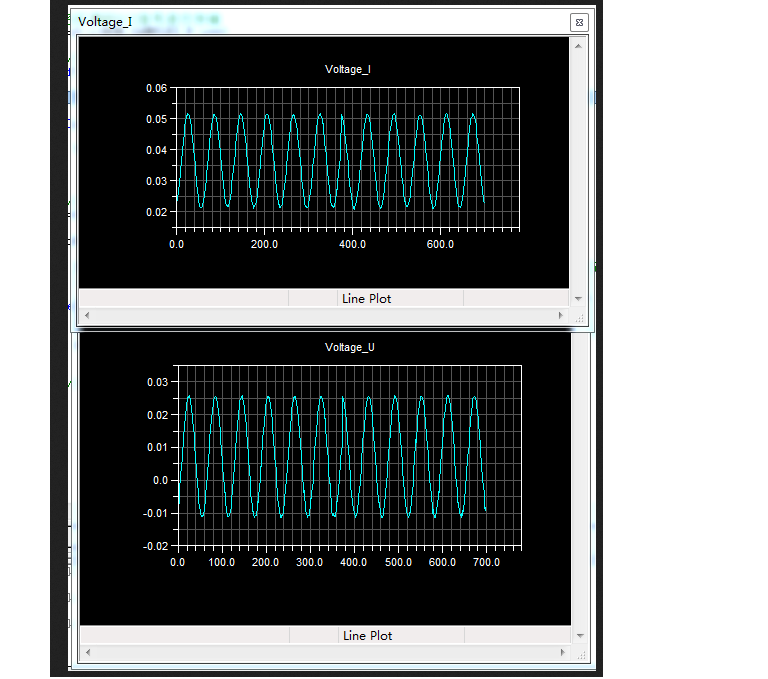
Task: Click the 100.0 x-axis label in Voltage_U
Action: 221,562
